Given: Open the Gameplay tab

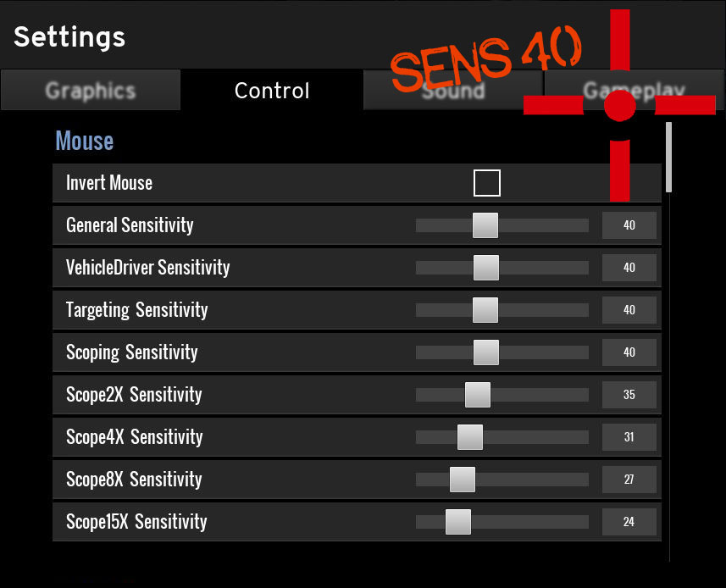Looking at the screenshot, I should point(634,90).
